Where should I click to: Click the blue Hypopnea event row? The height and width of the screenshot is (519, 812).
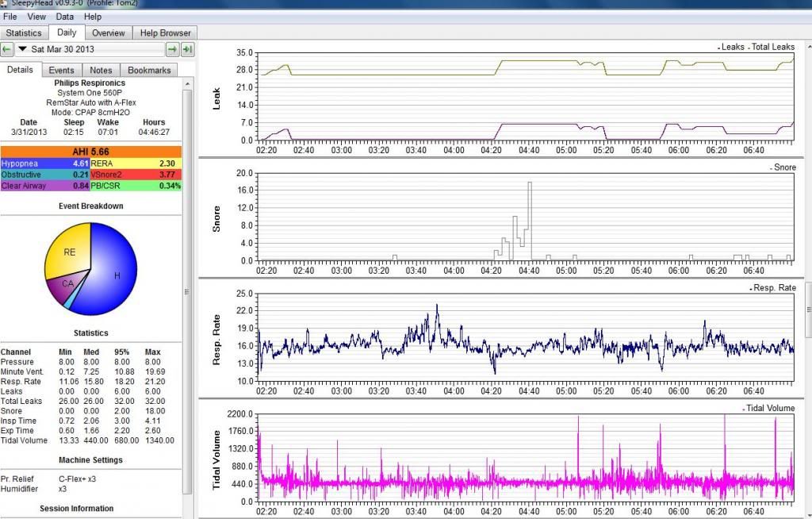point(45,163)
